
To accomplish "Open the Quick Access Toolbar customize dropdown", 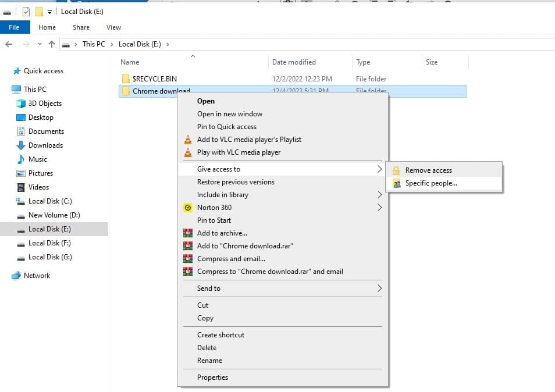I will click(49, 12).
